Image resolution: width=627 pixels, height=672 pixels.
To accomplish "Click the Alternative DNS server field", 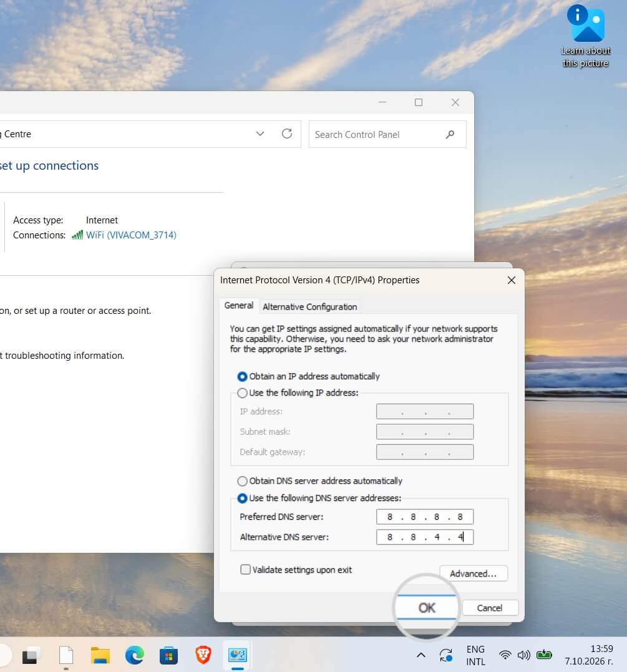I will (x=425, y=537).
